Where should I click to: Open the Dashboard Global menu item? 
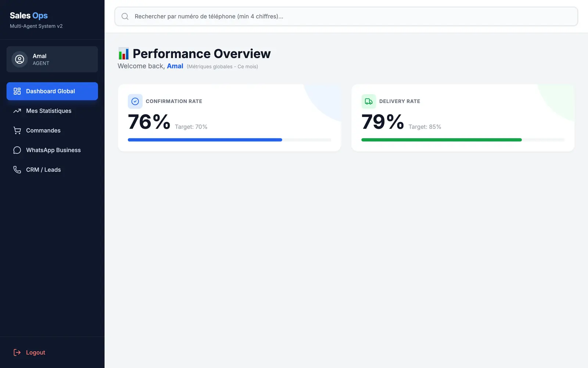(x=52, y=91)
